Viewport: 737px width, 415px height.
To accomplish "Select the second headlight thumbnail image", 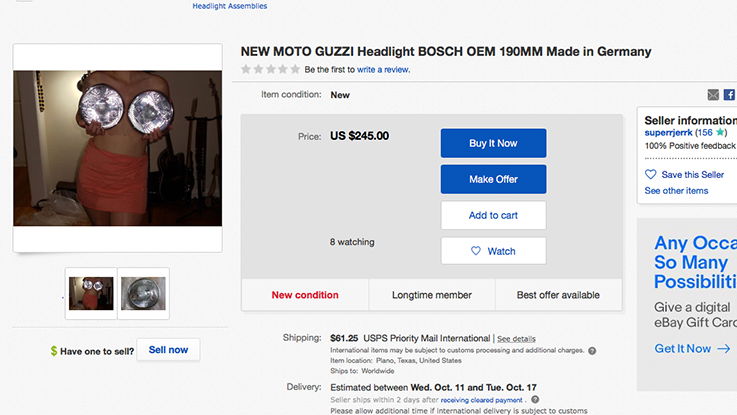I will coord(143,293).
